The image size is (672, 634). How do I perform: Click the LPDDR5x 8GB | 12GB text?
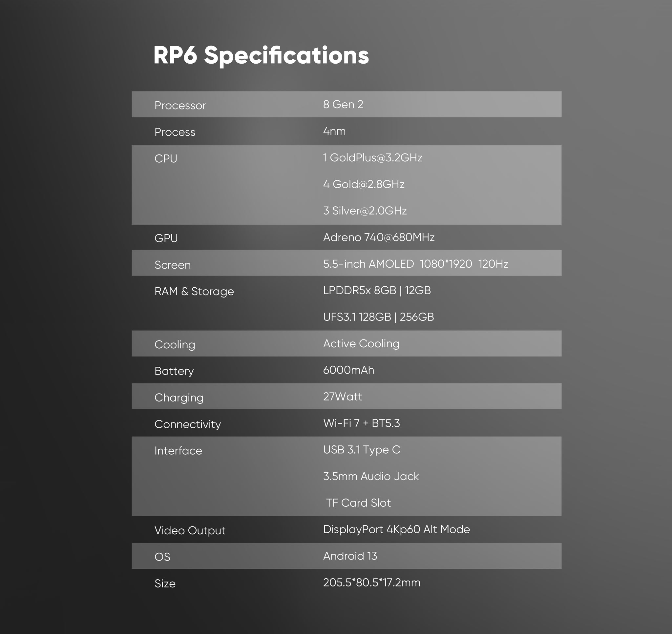377,291
